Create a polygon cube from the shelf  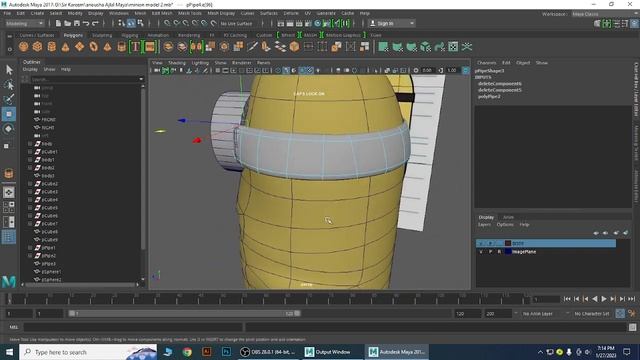pos(38,47)
